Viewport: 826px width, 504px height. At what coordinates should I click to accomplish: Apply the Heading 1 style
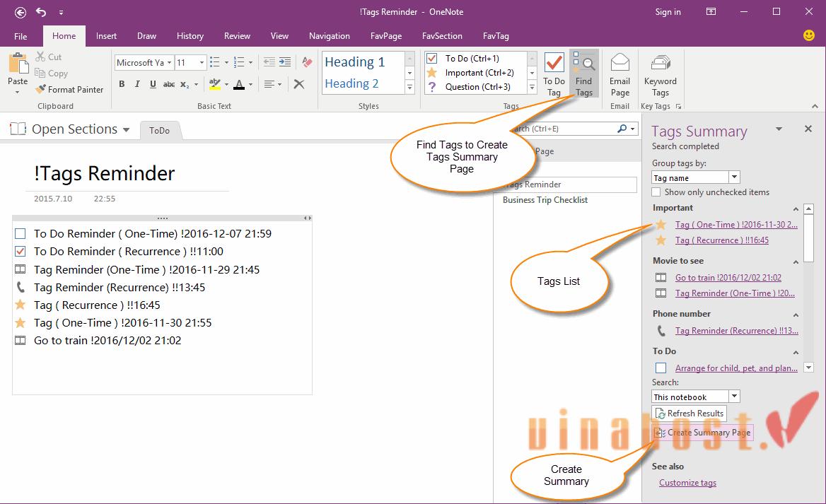[354, 62]
